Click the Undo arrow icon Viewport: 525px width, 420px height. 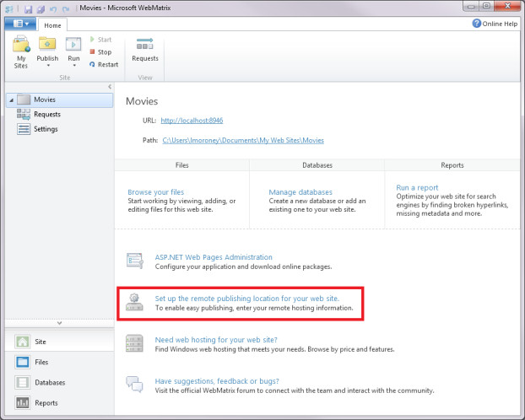click(53, 8)
